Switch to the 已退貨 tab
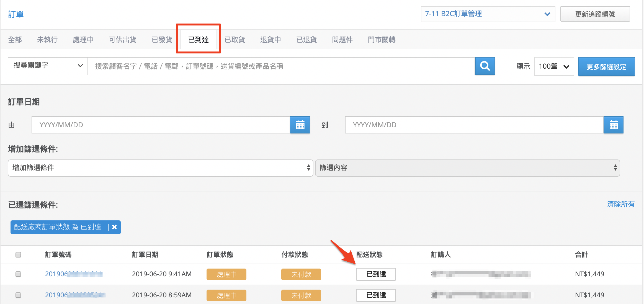This screenshot has height=304, width=644. (x=306, y=40)
